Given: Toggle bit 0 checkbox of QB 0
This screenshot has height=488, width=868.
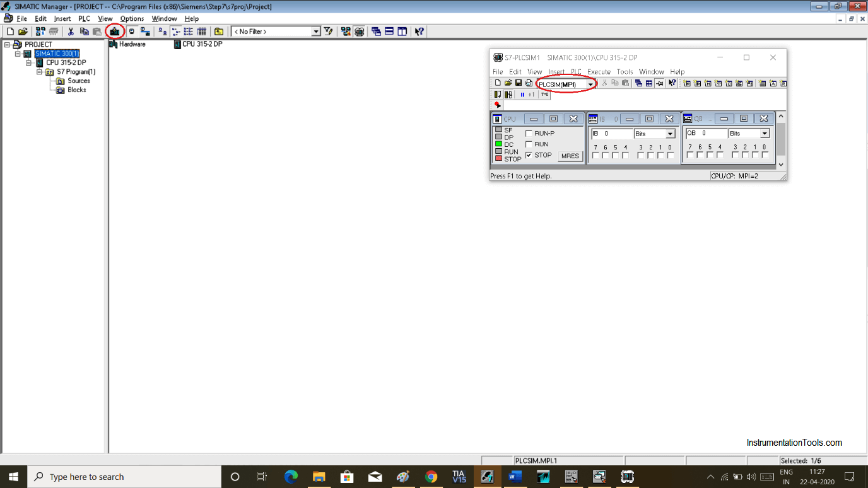Looking at the screenshot, I should click(x=765, y=155).
